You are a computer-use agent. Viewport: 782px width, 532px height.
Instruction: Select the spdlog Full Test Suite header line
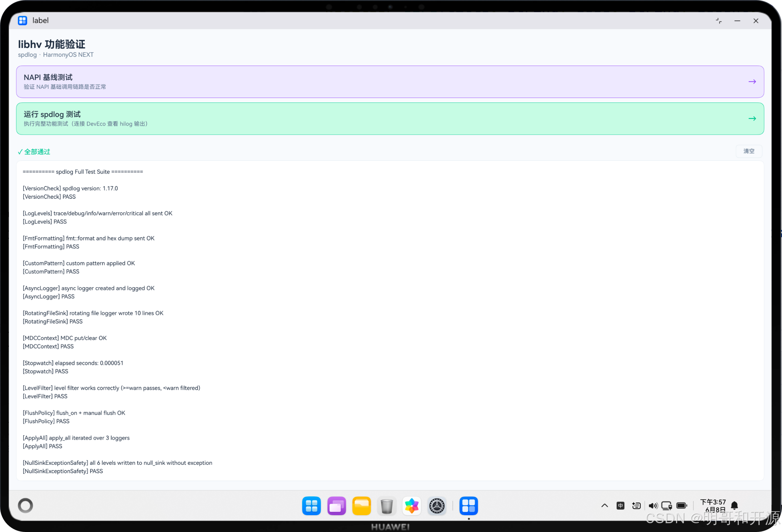click(x=83, y=172)
